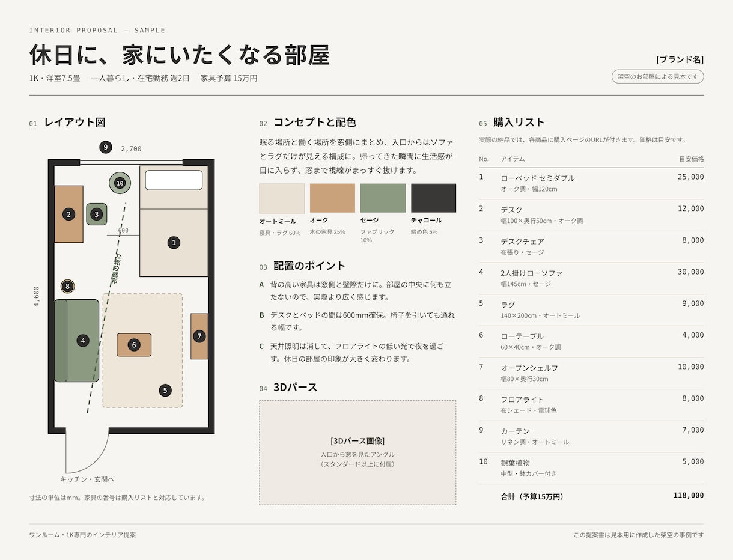
Task: Click the 4,000 price value
Action: pyautogui.click(x=693, y=335)
